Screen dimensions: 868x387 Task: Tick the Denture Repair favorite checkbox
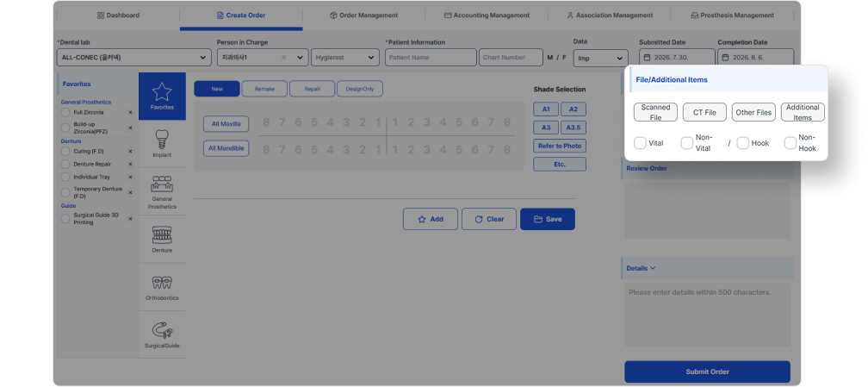[65, 164]
